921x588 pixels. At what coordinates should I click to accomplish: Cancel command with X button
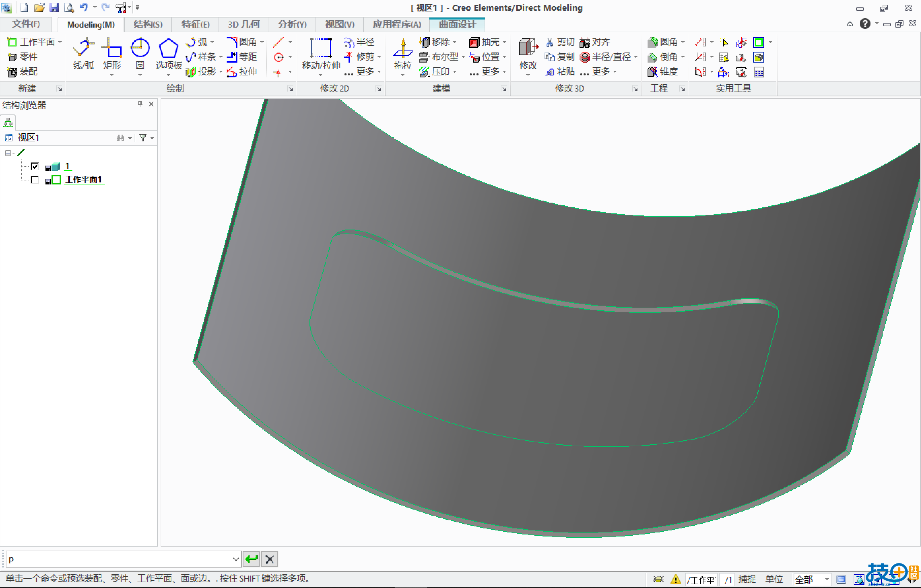tap(269, 559)
